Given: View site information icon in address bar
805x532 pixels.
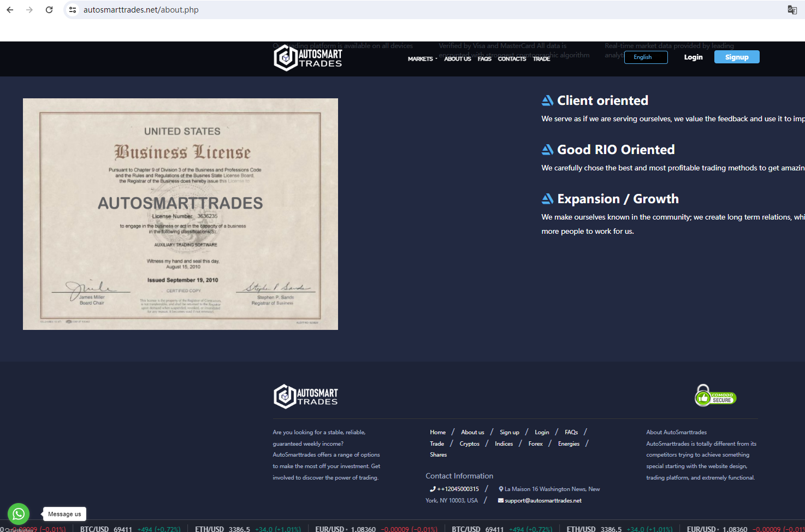Looking at the screenshot, I should tap(73, 10).
